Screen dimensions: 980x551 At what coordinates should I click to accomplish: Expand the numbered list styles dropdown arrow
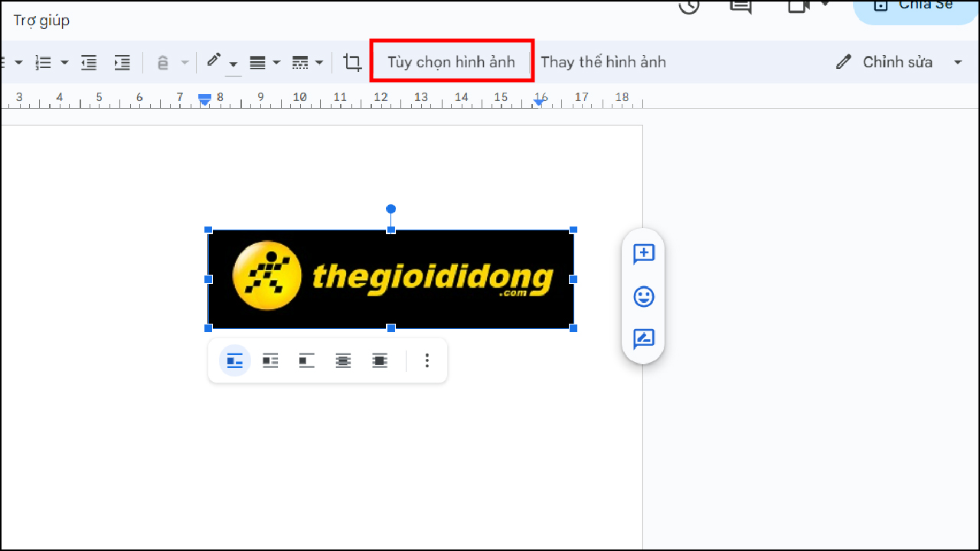64,62
